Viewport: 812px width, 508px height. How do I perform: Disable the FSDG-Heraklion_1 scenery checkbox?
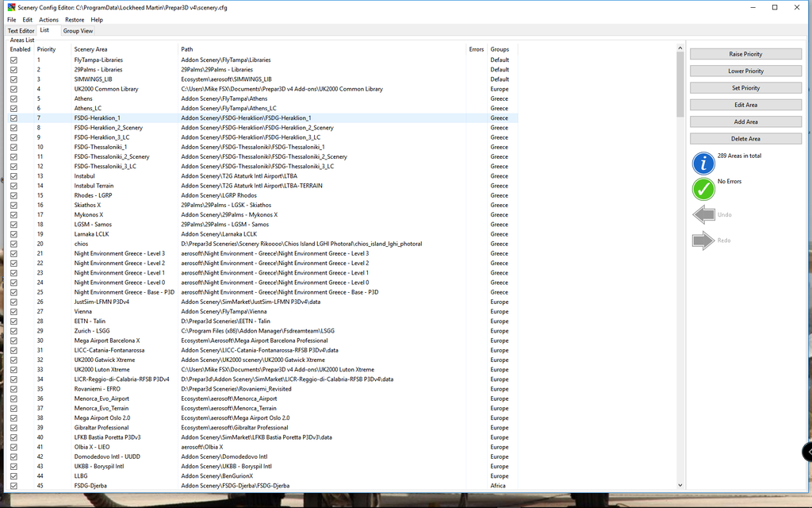14,118
